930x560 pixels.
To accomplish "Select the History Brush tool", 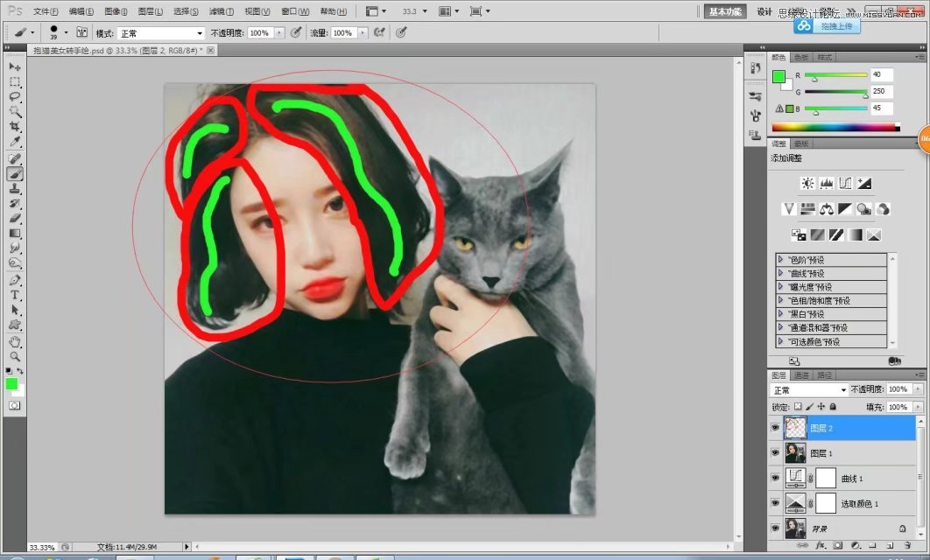I will [15, 203].
